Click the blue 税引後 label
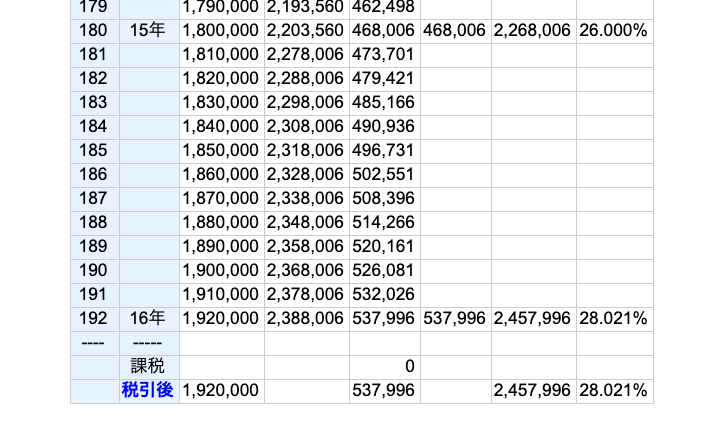This screenshot has height=429, width=707. tap(148, 390)
